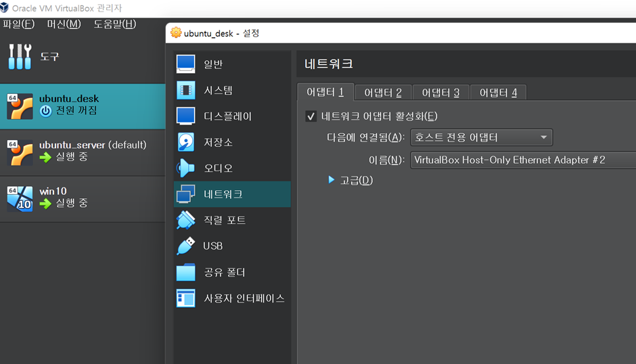Screen dimensions: 636x364
Task: Click the 직렬 포트 serial port icon
Action: [186, 220]
